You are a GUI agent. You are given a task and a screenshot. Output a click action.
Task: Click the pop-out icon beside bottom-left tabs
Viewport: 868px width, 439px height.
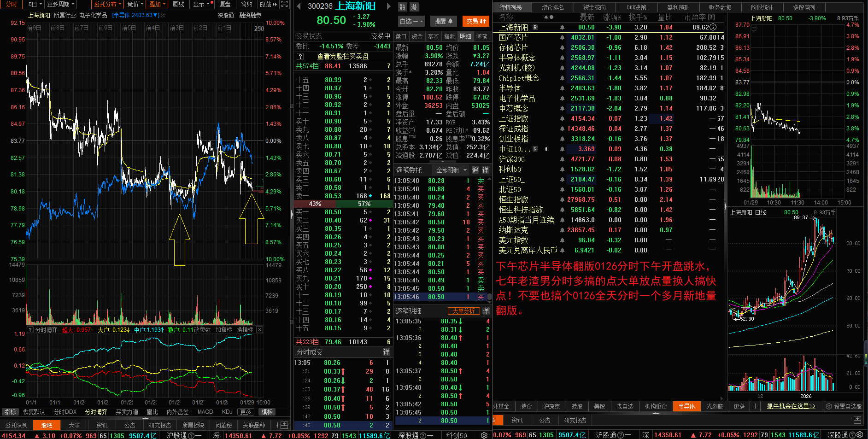284,425
